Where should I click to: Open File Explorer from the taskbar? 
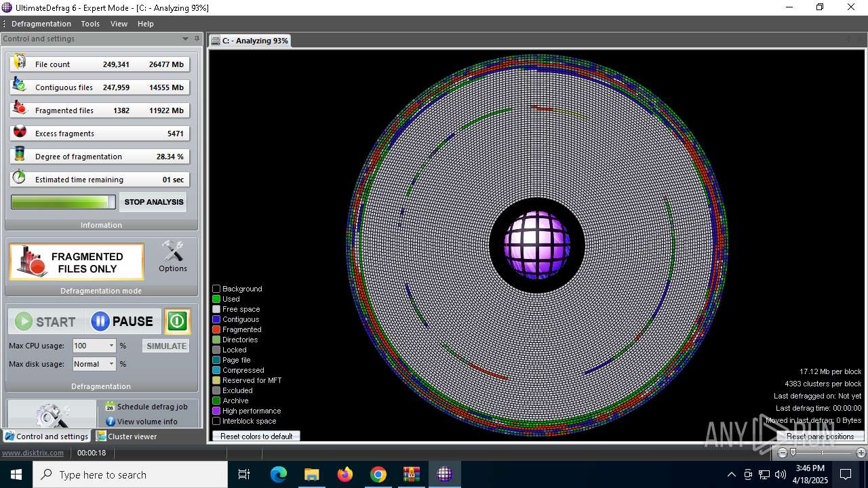(x=311, y=474)
